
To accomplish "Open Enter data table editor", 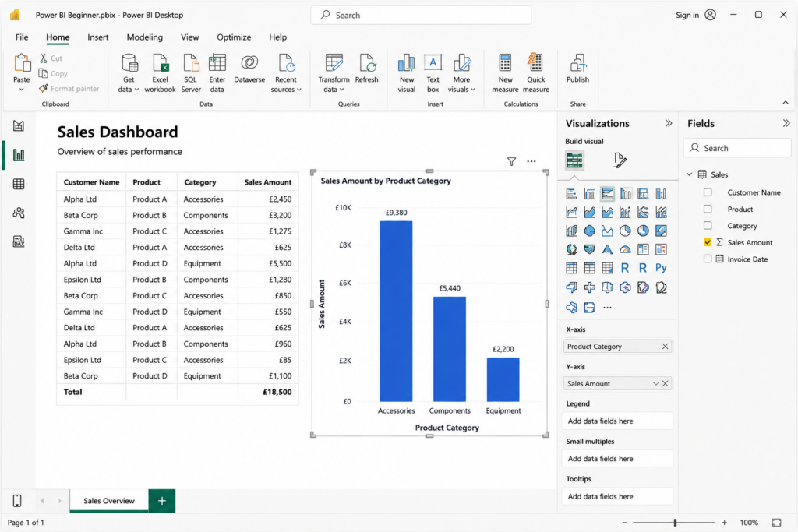I will [x=217, y=73].
